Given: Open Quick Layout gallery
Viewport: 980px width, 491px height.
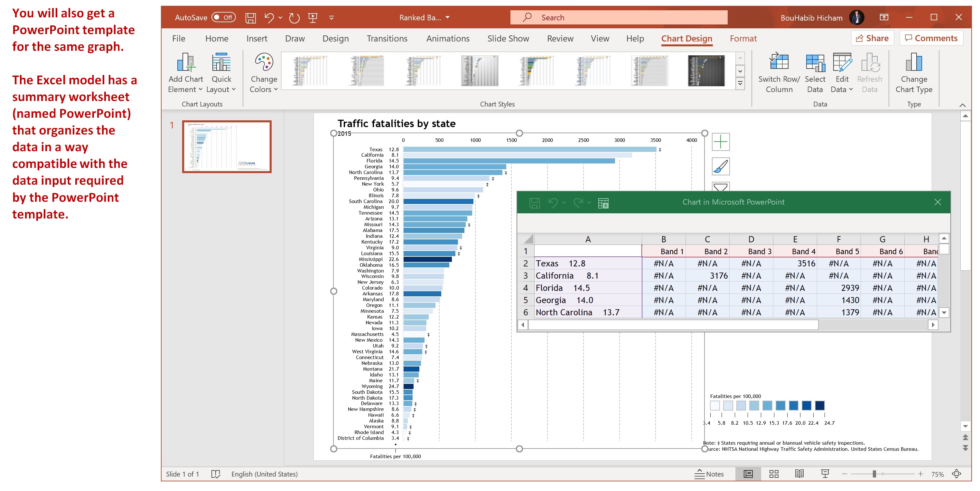Looking at the screenshot, I should coord(221,73).
